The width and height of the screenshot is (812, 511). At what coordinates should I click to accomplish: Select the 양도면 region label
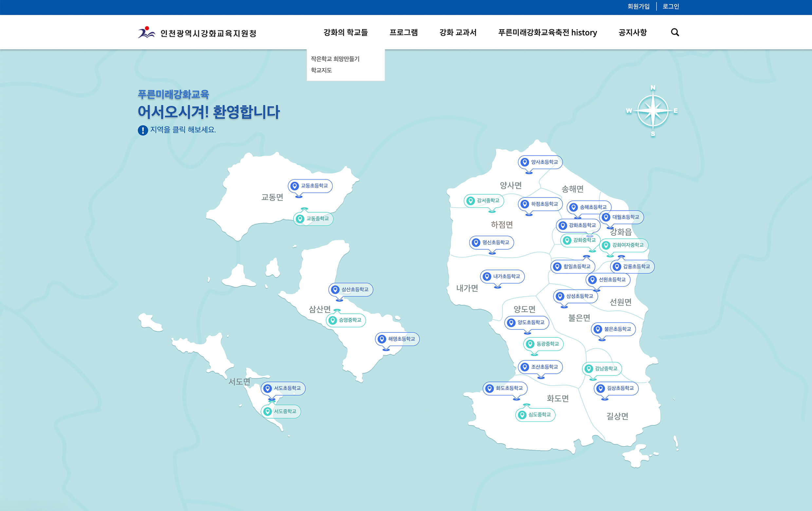click(x=524, y=309)
